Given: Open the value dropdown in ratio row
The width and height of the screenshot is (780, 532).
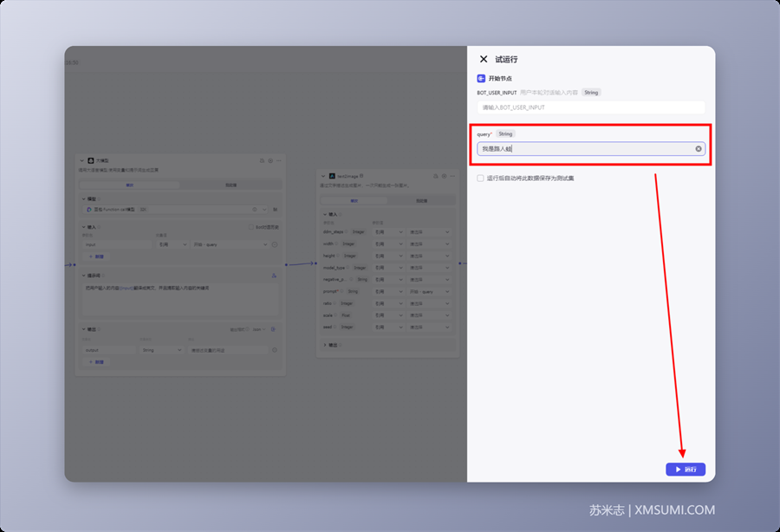Looking at the screenshot, I should click(429, 303).
